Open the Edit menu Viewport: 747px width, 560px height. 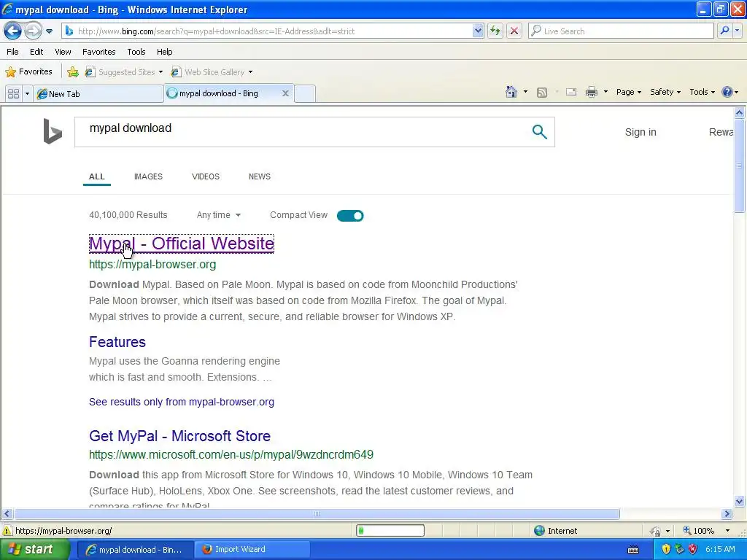36,52
